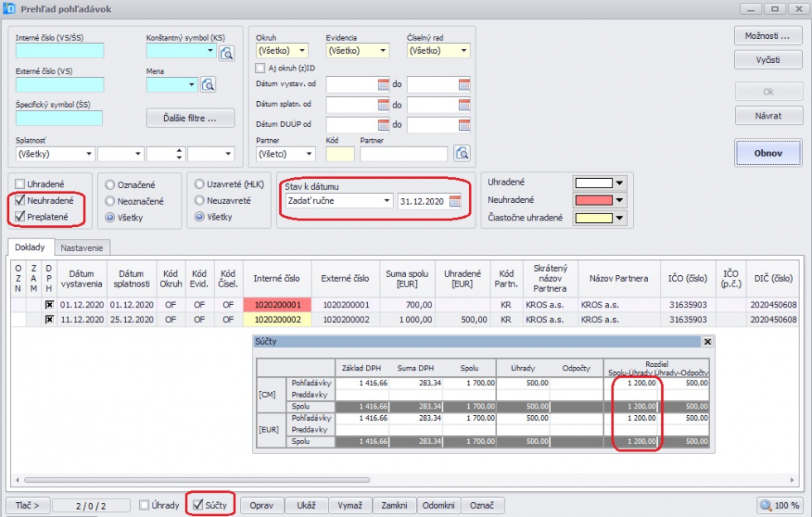Viewport: 812px width, 517px height.
Task: Click the red Neuhradené color swatch
Action: 593,200
